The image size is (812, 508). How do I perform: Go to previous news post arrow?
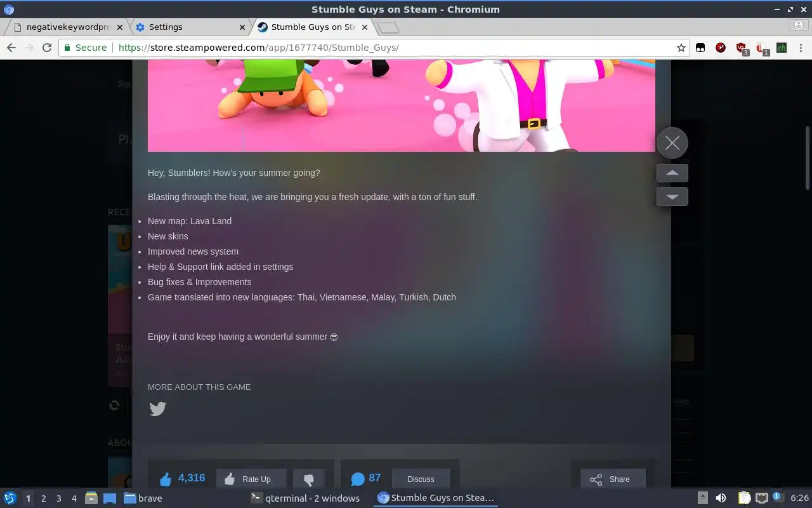[672, 173]
